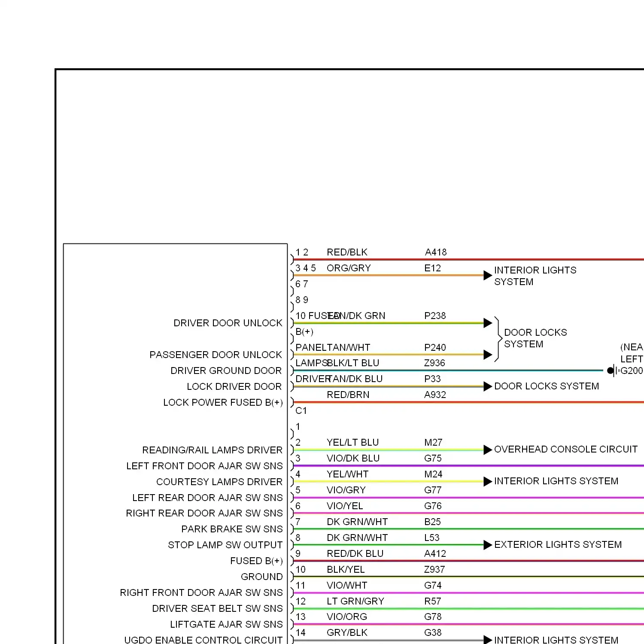Click the YEL/LT BLU wire label
The width and height of the screenshot is (644, 644).
click(x=352, y=443)
